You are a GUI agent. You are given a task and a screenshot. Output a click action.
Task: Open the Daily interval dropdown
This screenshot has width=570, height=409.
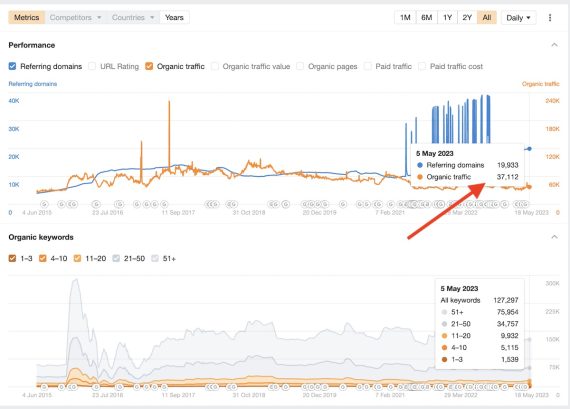pyautogui.click(x=518, y=17)
